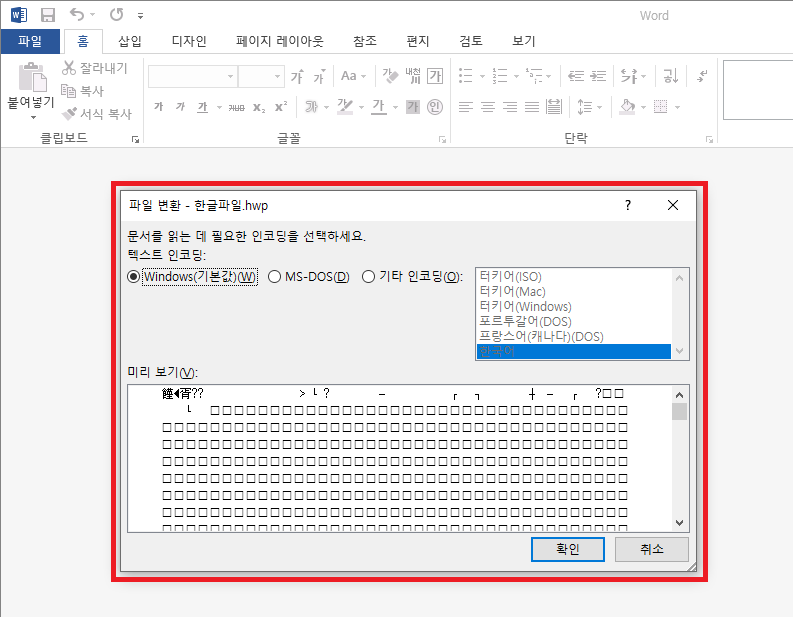Image resolution: width=793 pixels, height=617 pixels.
Task: Cancel with the 취소 button
Action: [x=651, y=549]
